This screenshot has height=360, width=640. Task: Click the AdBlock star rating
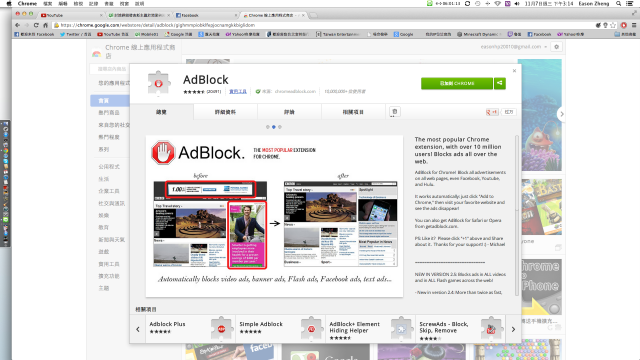[x=194, y=92]
